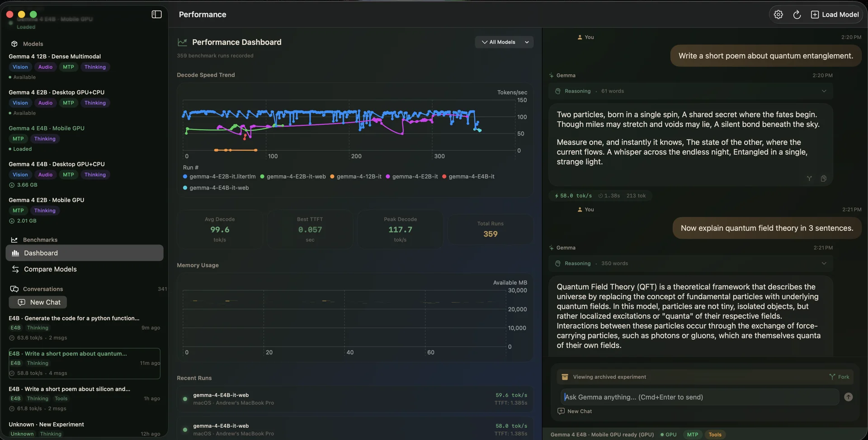Toggle the Tools pill in status bar

[715, 435]
